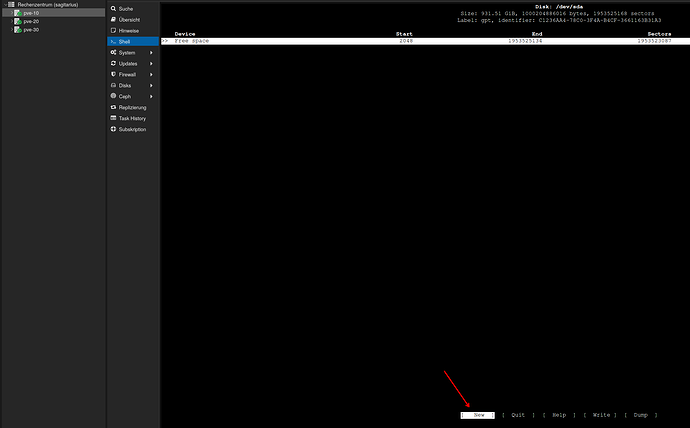Click the Task History list icon
This screenshot has height=428, width=690.
click(x=113, y=118)
